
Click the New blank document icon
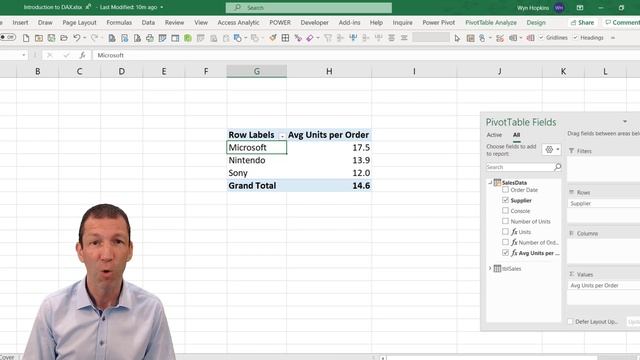[26, 38]
